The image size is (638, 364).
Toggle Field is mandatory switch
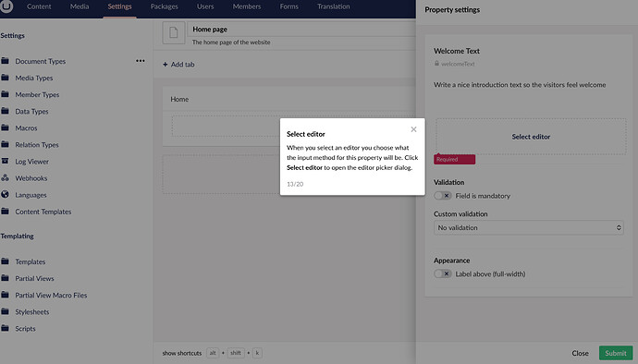[x=442, y=196]
